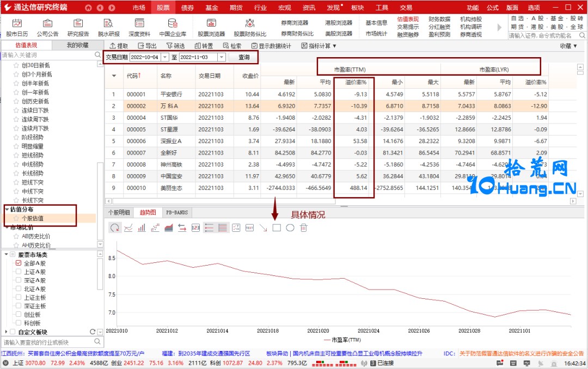The height and width of the screenshot is (369, 588).
Task: Go back with the title bar back arrow
Action: click(x=100, y=8)
